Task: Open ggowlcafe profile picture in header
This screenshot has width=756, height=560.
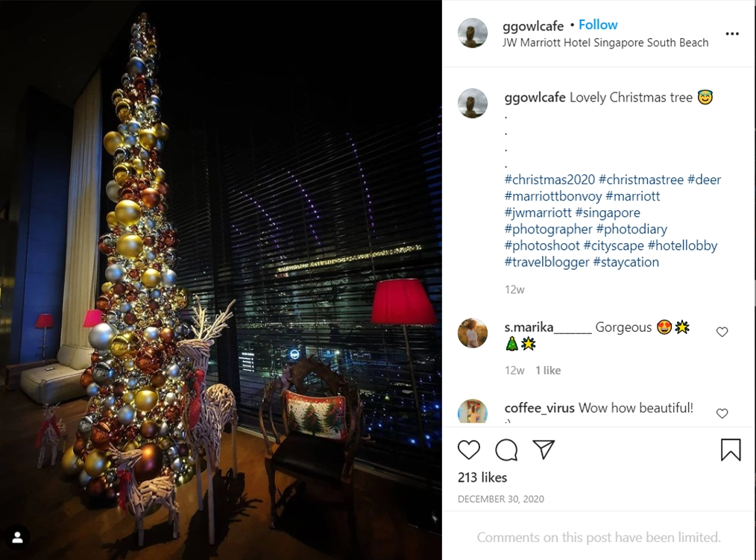Action: tap(473, 34)
